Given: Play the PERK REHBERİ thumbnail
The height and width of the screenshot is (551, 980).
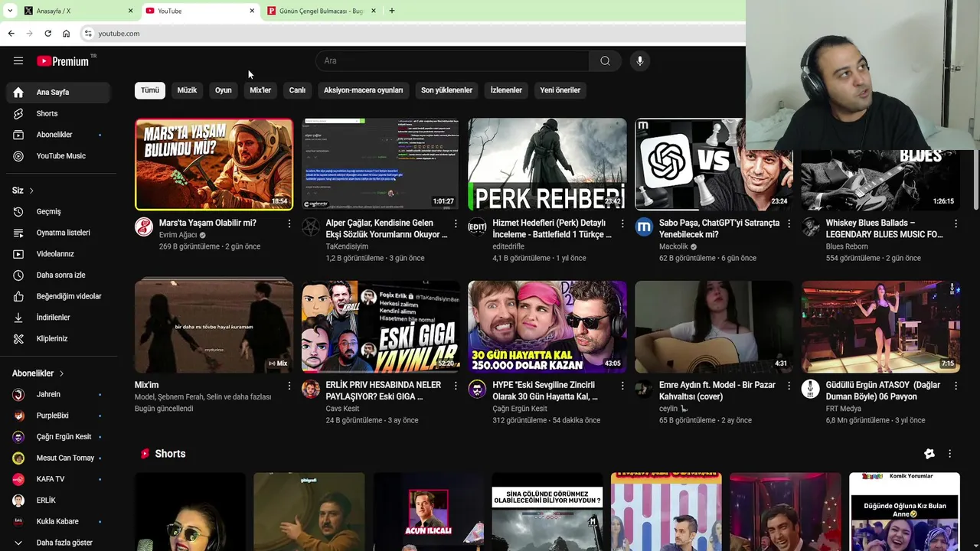Looking at the screenshot, I should pyautogui.click(x=547, y=164).
